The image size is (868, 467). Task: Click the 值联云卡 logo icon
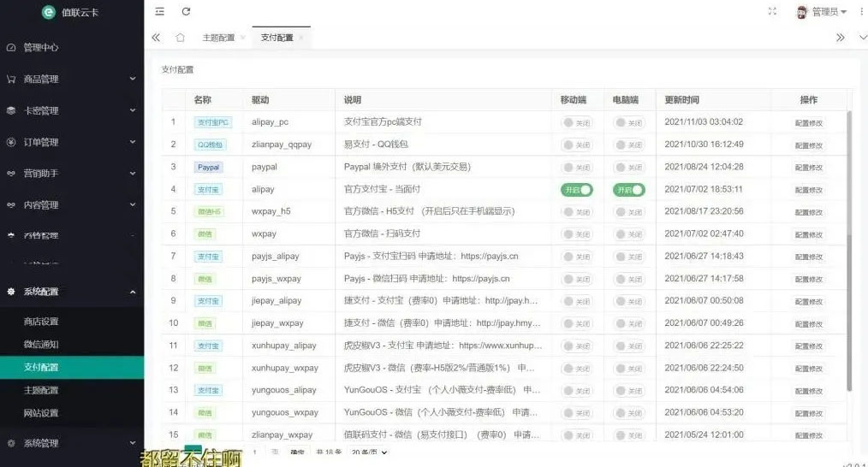(49, 12)
